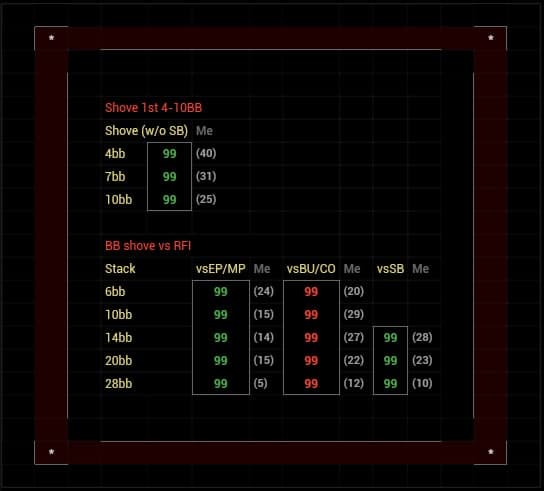Select the 7bb shove stat value
This screenshot has height=491, width=544.
point(169,177)
